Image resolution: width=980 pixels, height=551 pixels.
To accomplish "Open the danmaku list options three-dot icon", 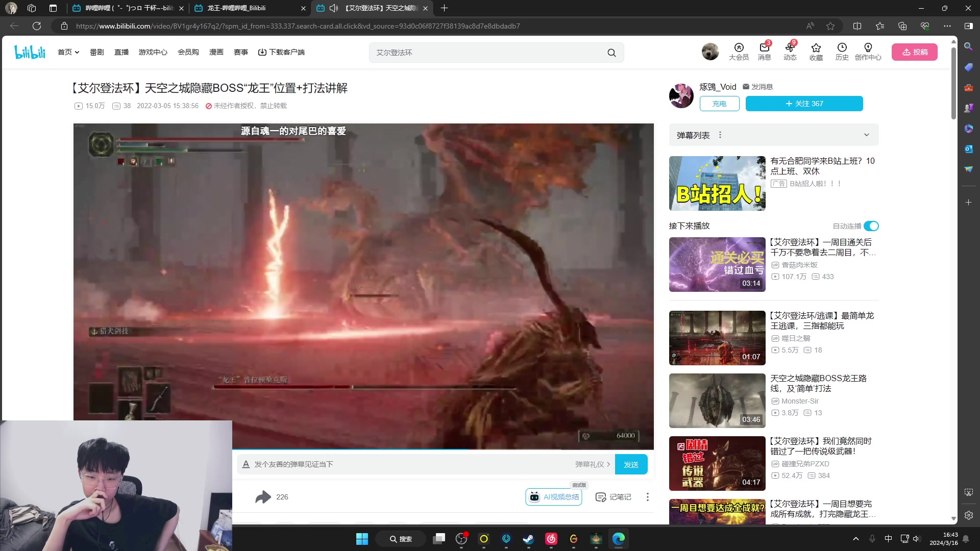I will (x=720, y=135).
